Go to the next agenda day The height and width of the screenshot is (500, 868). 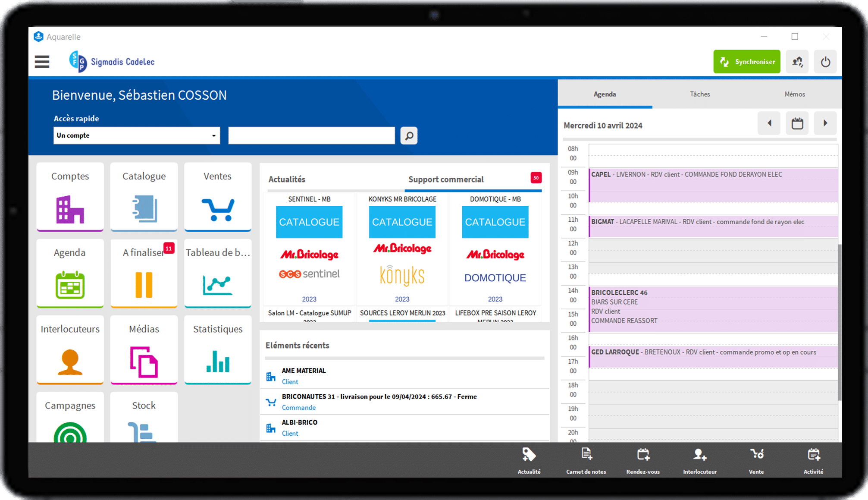[825, 123]
